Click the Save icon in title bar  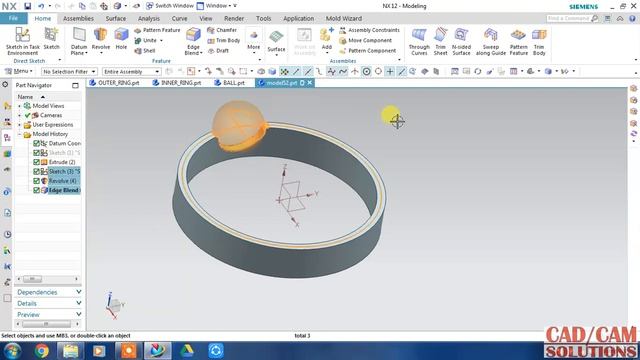[x=27, y=6]
